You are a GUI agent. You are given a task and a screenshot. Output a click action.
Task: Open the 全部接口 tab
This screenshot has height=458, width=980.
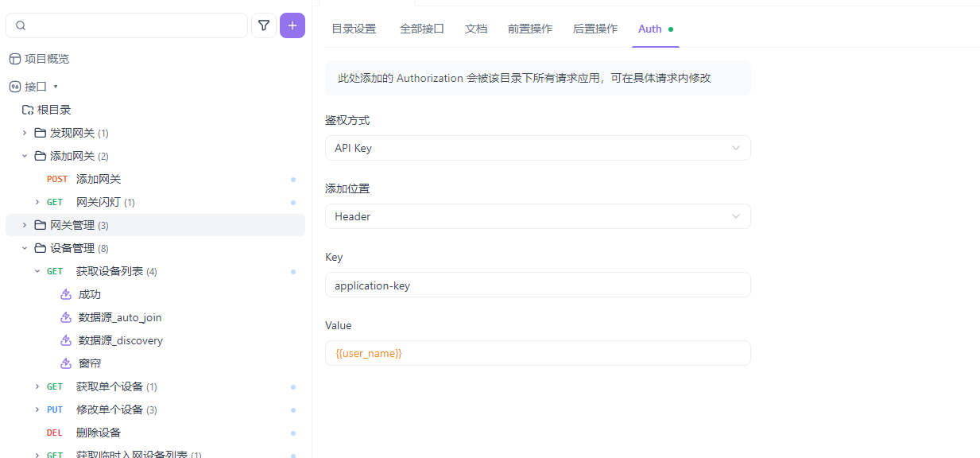tap(422, 29)
